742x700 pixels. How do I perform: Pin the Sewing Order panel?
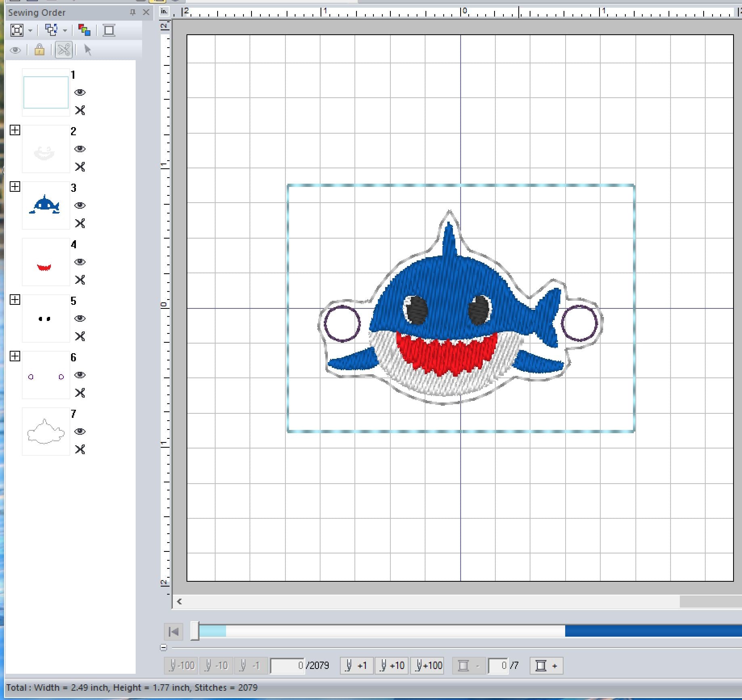(132, 13)
